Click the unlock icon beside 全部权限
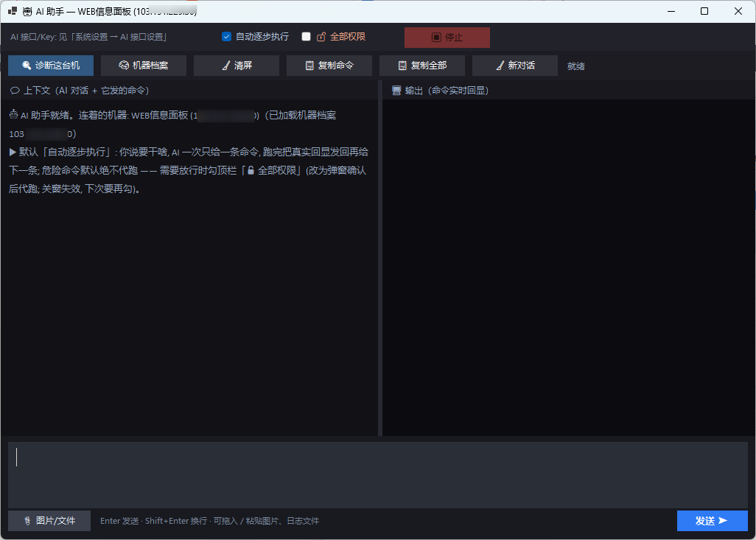 pyautogui.click(x=321, y=37)
